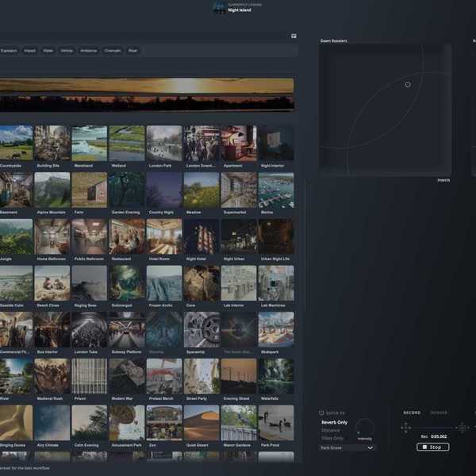Toggle the Quick FX power icon
476x476 pixels.
pos(321,413)
